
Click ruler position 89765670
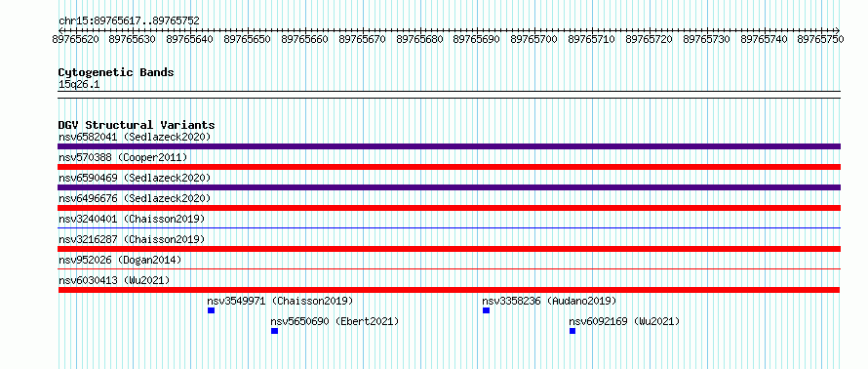[362, 39]
